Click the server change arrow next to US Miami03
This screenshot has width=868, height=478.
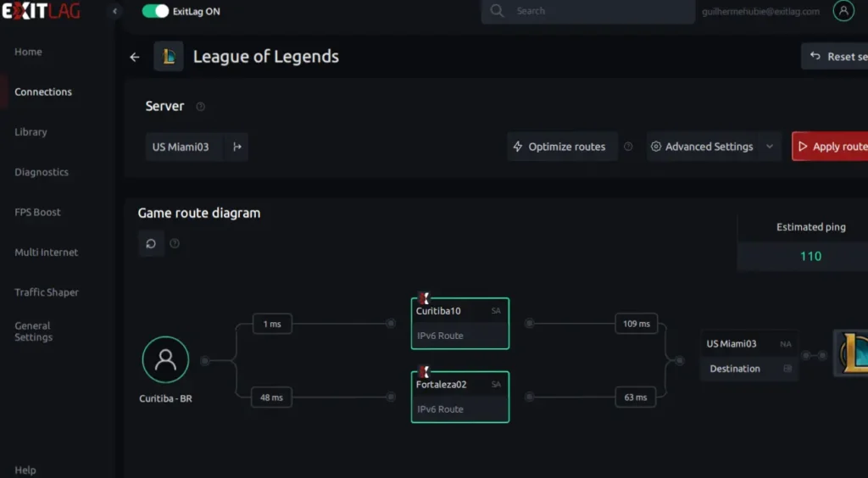237,147
